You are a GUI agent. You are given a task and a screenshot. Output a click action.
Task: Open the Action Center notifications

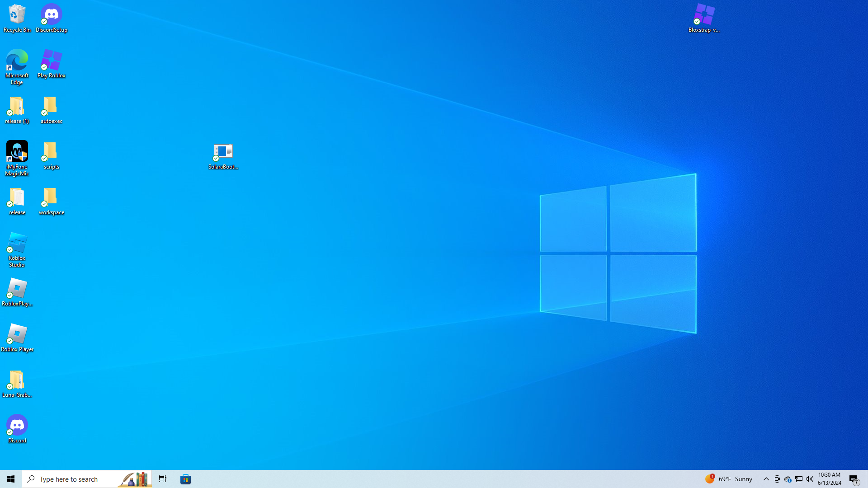pyautogui.click(x=854, y=479)
